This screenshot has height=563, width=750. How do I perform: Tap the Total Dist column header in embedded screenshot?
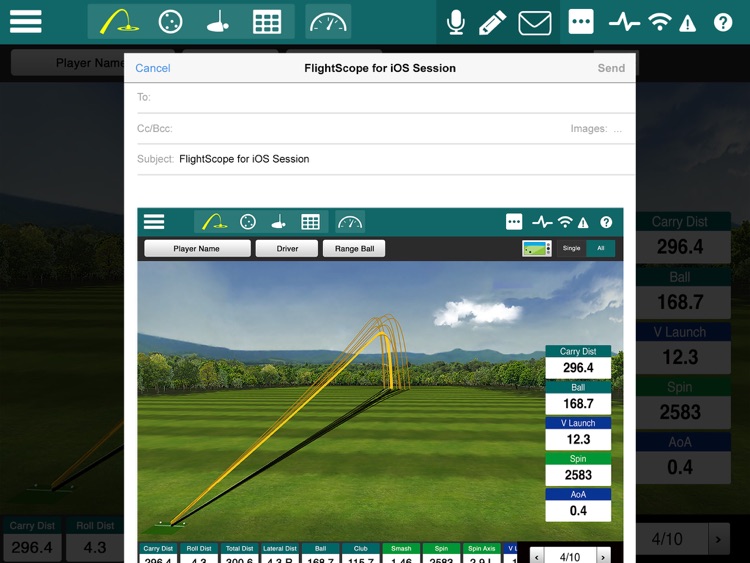tap(239, 549)
